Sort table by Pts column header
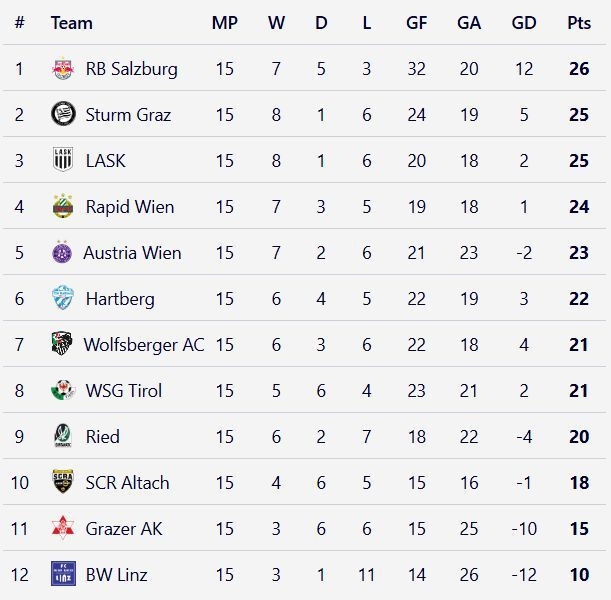Viewport: 611px width, 600px height. click(578, 23)
